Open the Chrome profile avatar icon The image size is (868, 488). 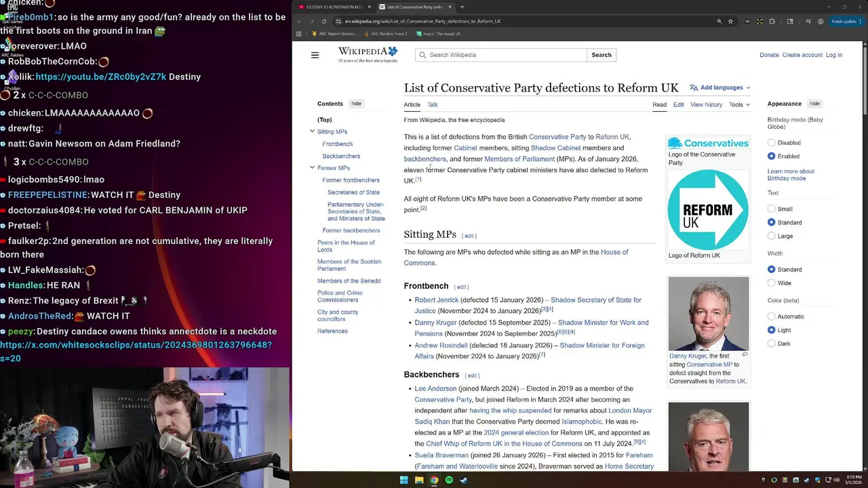click(x=821, y=21)
